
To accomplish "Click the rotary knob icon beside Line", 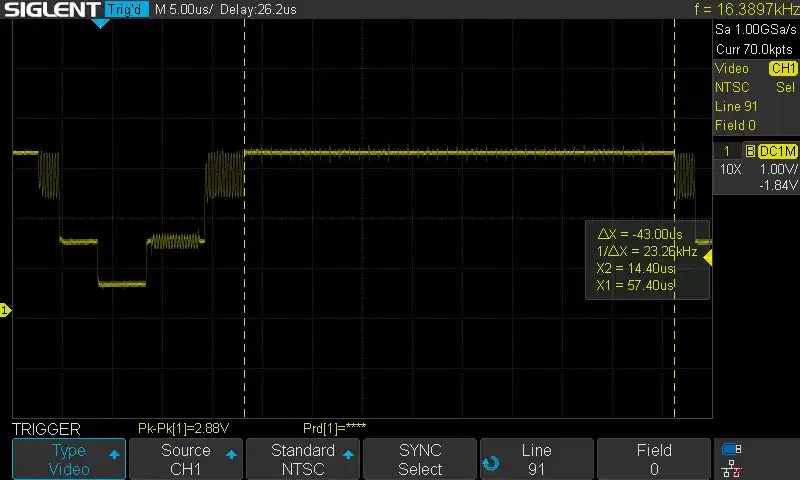I will [x=490, y=462].
